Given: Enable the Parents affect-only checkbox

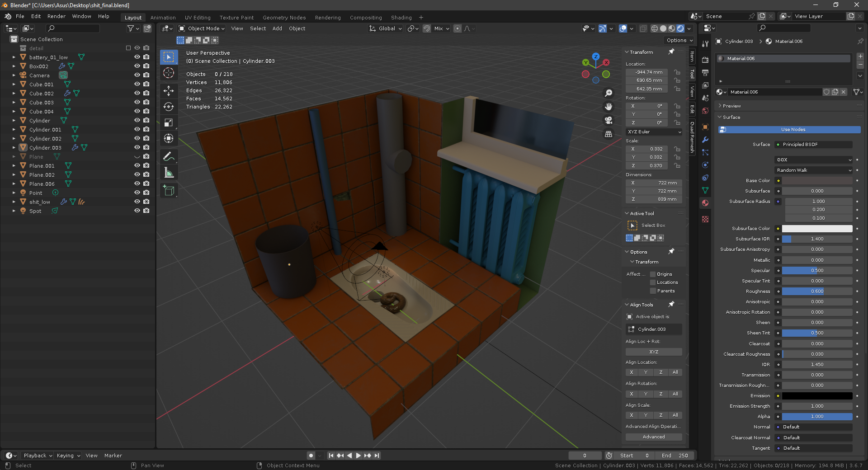Looking at the screenshot, I should pos(653,291).
